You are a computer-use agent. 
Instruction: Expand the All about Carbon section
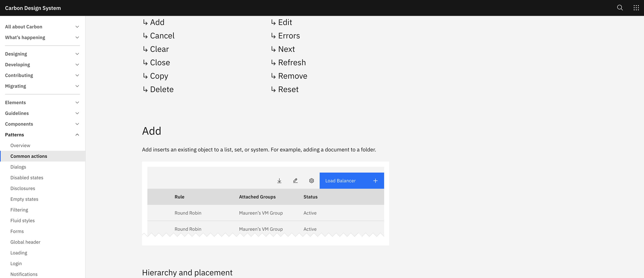coord(77,27)
